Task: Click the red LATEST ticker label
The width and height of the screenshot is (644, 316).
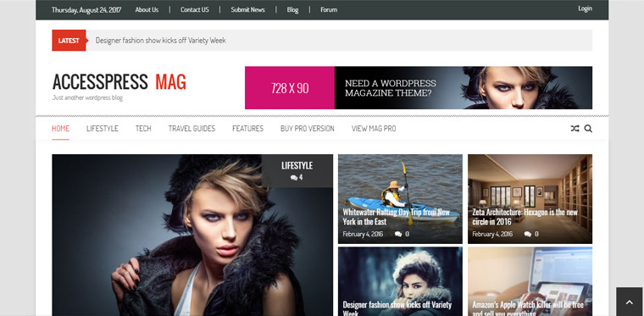Action: tap(69, 40)
